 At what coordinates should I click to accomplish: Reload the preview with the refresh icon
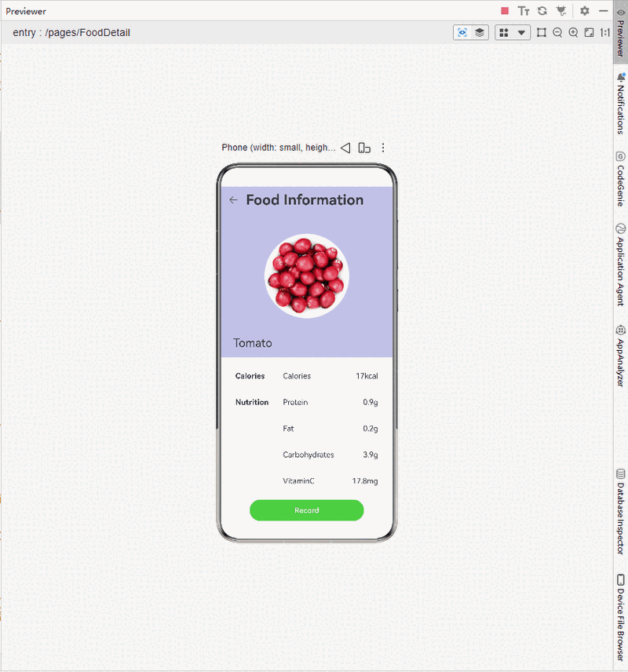point(542,11)
